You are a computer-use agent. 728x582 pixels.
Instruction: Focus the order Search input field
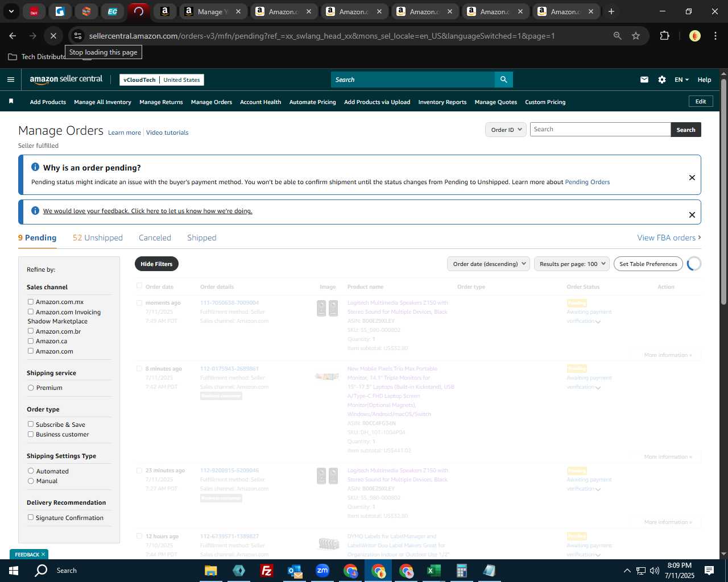click(600, 130)
